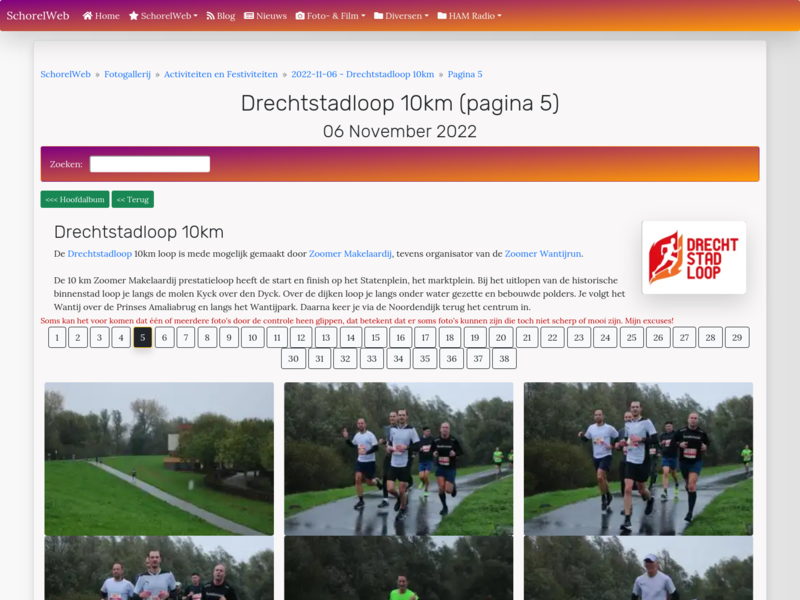The width and height of the screenshot is (800, 600).
Task: Go to gallery page 3
Action: pyautogui.click(x=99, y=337)
